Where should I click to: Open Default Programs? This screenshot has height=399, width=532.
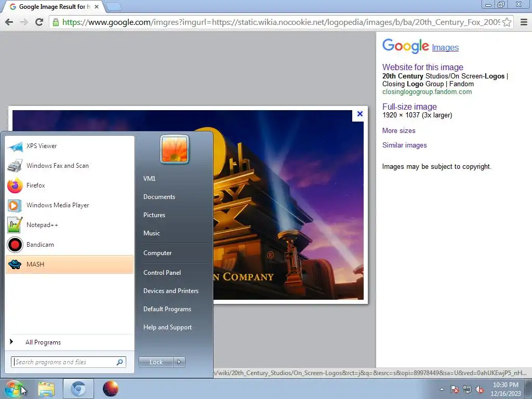coord(167,310)
